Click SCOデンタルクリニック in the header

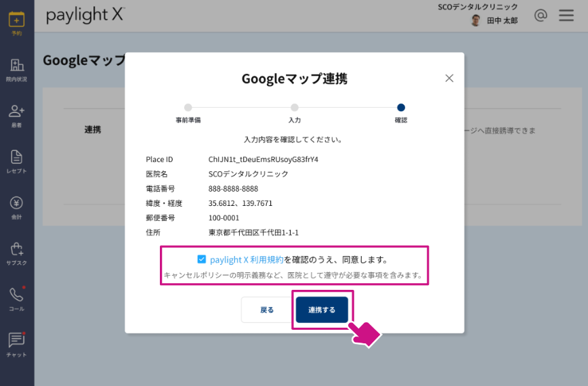(x=478, y=7)
